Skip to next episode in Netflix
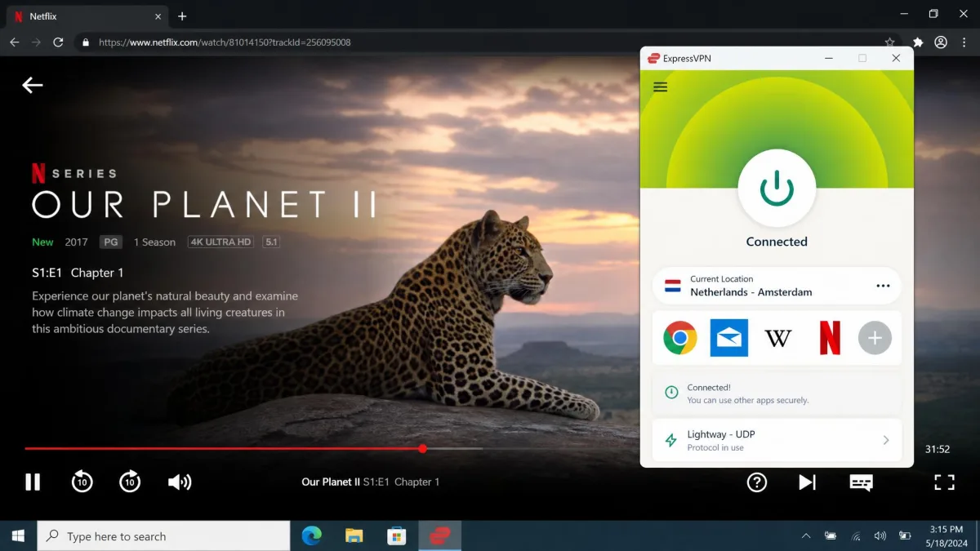Image resolution: width=980 pixels, height=551 pixels. click(x=807, y=482)
